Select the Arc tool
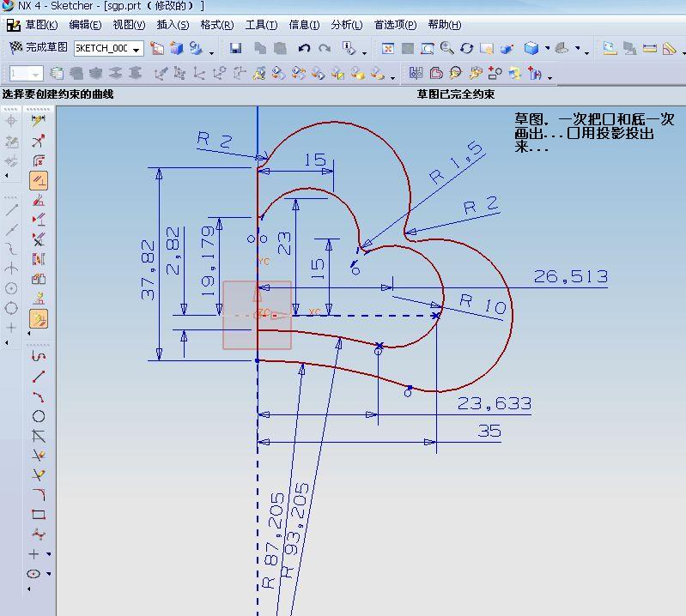The width and height of the screenshot is (686, 616). tap(39, 396)
